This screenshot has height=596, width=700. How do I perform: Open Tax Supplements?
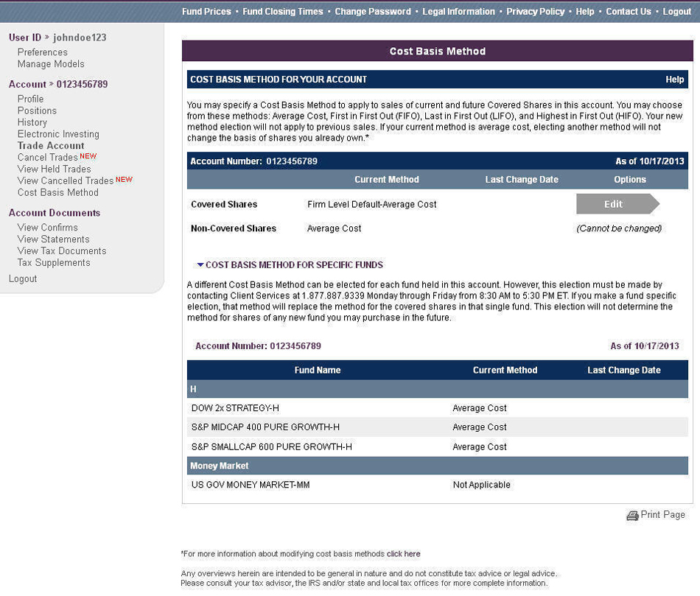coord(54,262)
